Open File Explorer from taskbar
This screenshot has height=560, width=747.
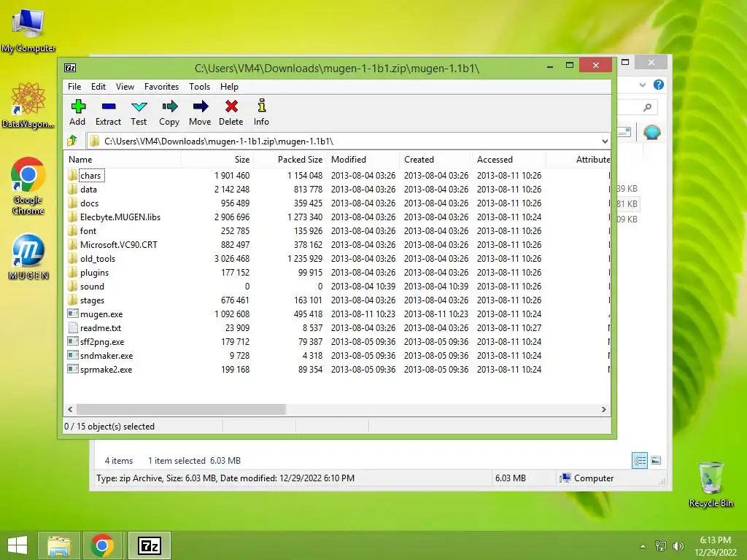[x=59, y=545]
